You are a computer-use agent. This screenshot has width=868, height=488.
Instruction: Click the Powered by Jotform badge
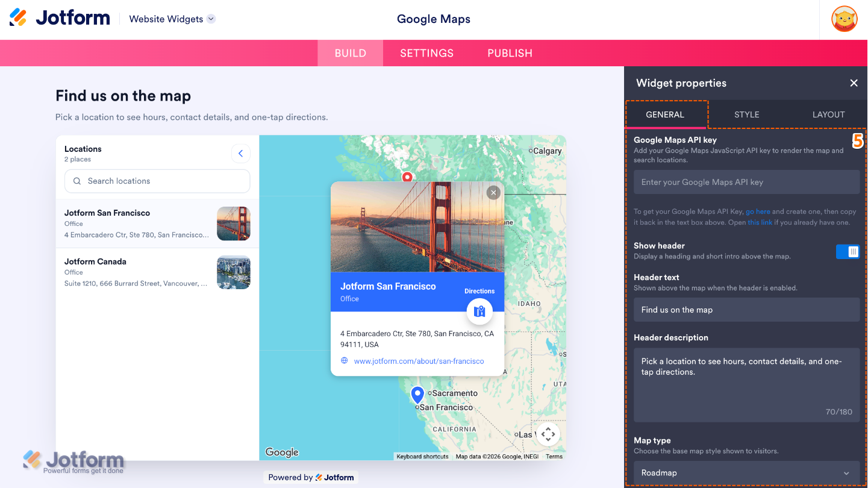[311, 477]
